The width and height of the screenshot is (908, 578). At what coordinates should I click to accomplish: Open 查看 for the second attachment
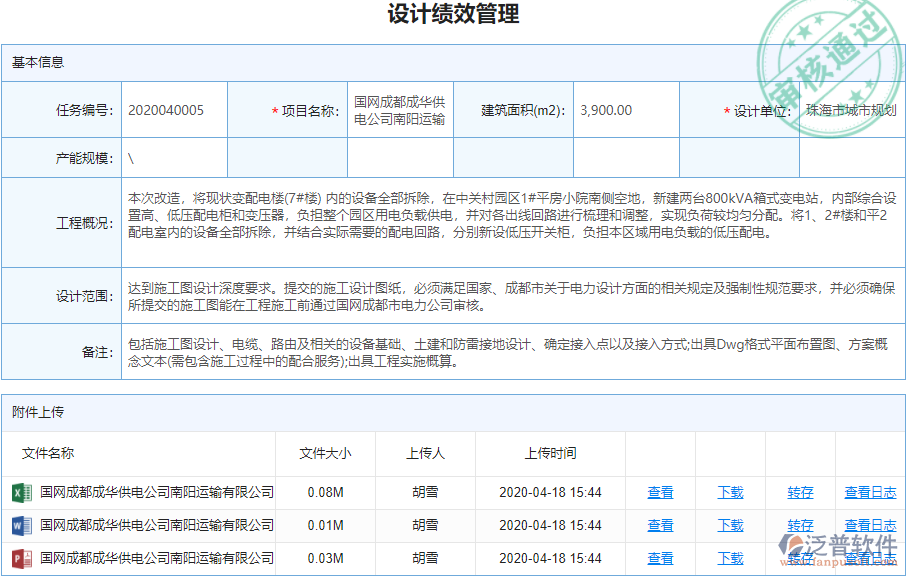click(660, 525)
